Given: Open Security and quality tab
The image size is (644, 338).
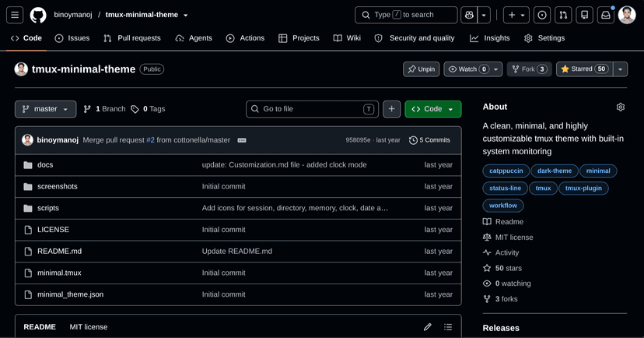Looking at the screenshot, I should [415, 38].
